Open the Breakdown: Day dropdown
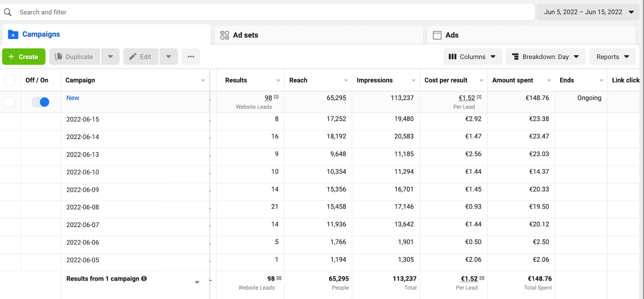 (546, 57)
